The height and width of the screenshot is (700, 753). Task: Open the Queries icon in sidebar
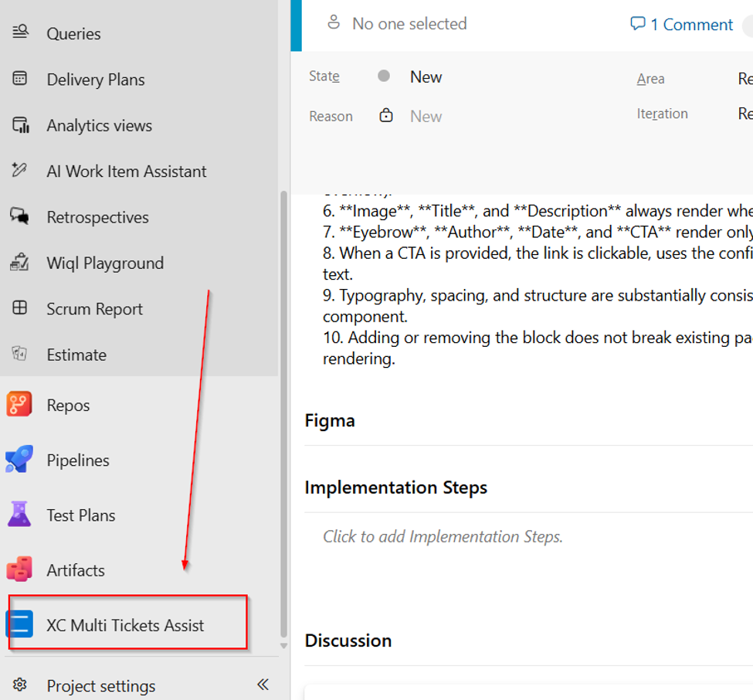[x=20, y=32]
